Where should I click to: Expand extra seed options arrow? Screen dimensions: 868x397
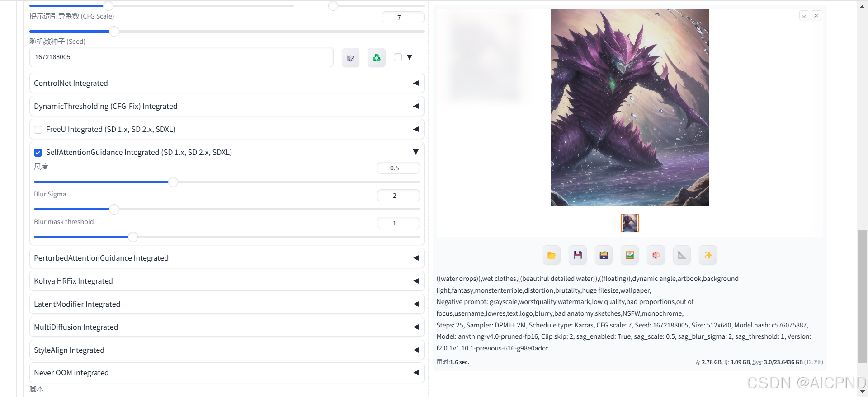point(410,57)
